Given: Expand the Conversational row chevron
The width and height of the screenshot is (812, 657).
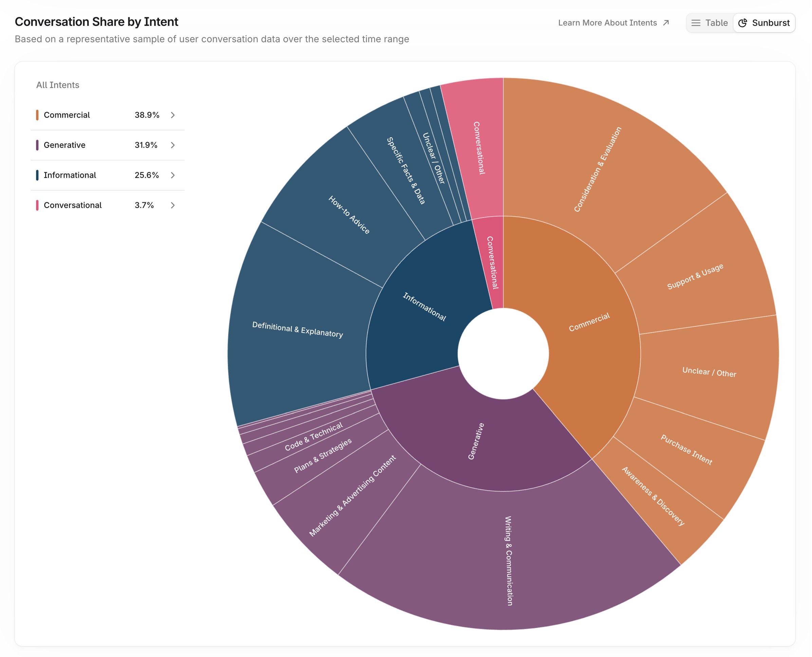Looking at the screenshot, I should pos(172,205).
